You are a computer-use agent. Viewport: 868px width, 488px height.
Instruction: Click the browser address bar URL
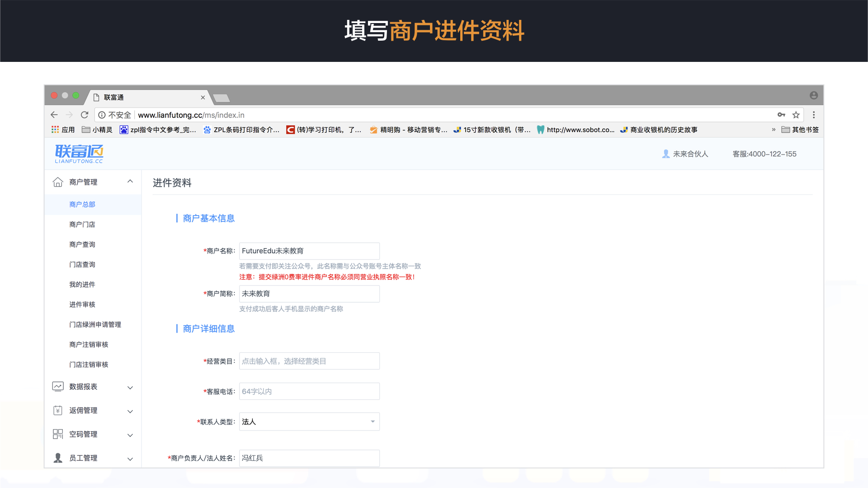pos(191,115)
